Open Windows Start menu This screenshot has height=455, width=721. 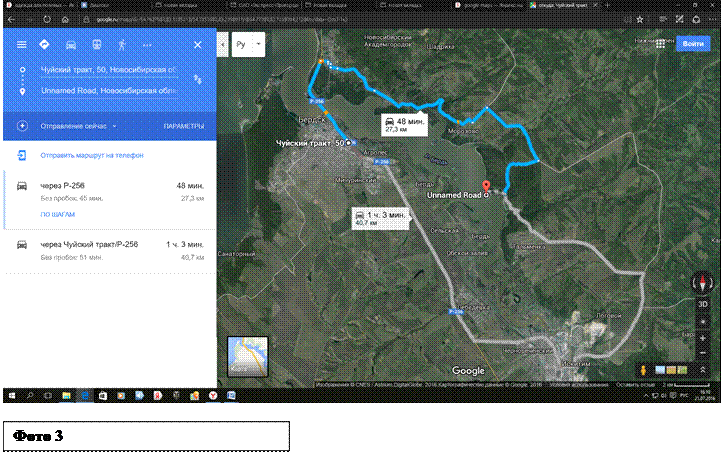tap(9, 396)
